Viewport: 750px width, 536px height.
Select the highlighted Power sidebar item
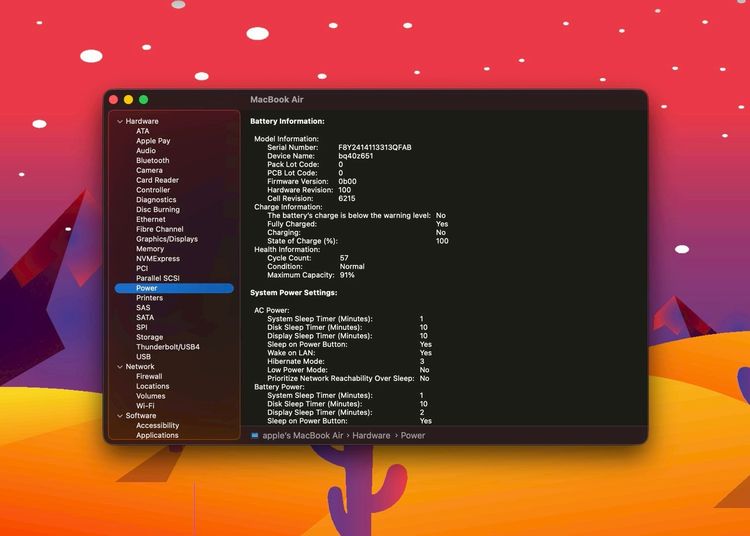tap(147, 288)
